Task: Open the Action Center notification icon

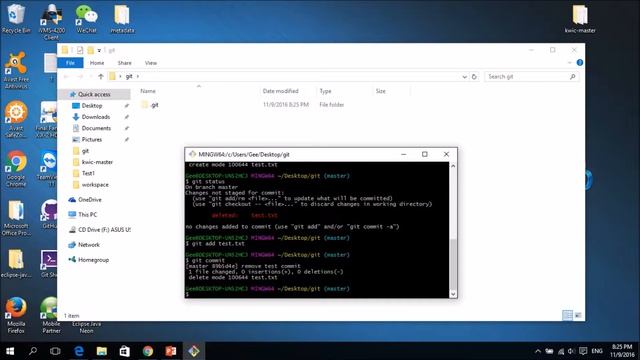Action: [583, 351]
